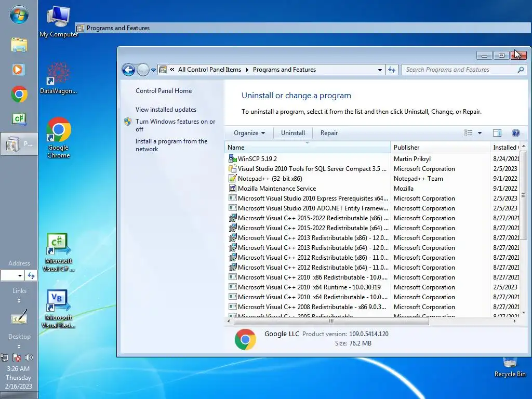
Task: Sort by the Installed On column header
Action: pos(505,147)
